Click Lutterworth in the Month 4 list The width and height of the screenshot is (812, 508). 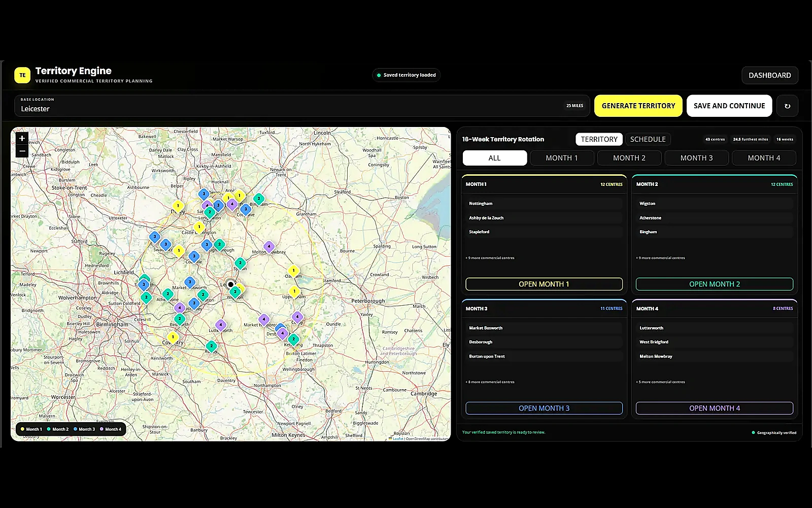[715, 328]
